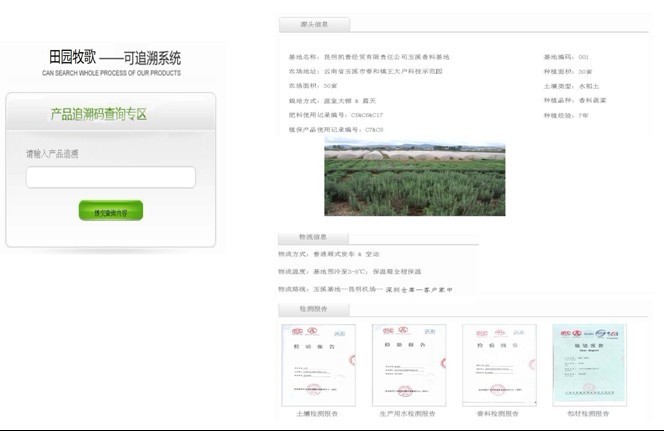
Task: Click the 物流方式 row text
Action: point(329,254)
